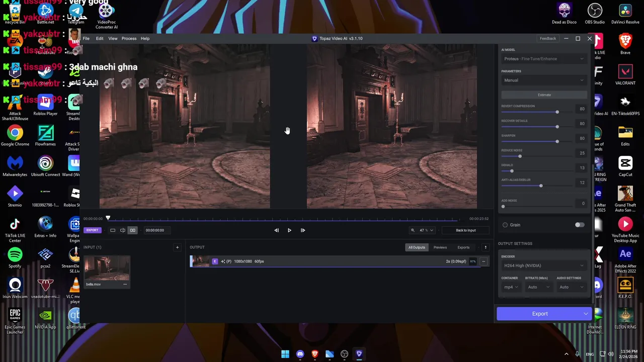
Task: Open Spotify desktop shortcut
Action: [15, 258]
